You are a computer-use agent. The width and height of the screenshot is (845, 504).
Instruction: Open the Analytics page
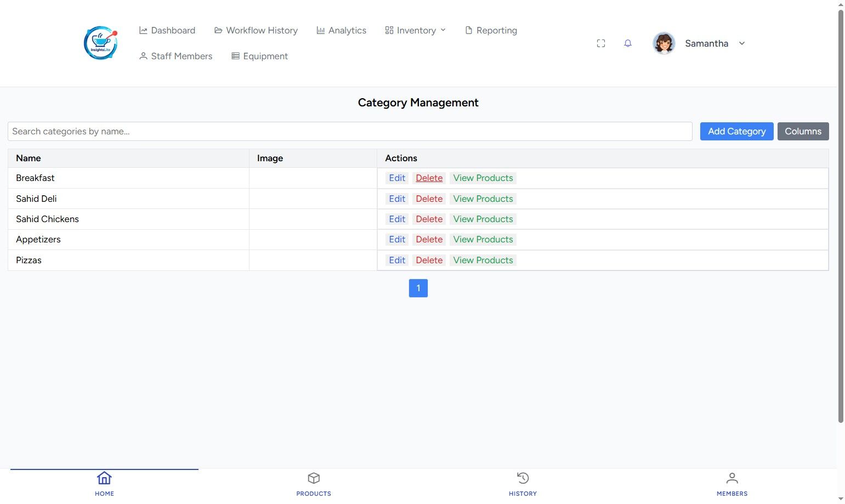click(x=341, y=30)
